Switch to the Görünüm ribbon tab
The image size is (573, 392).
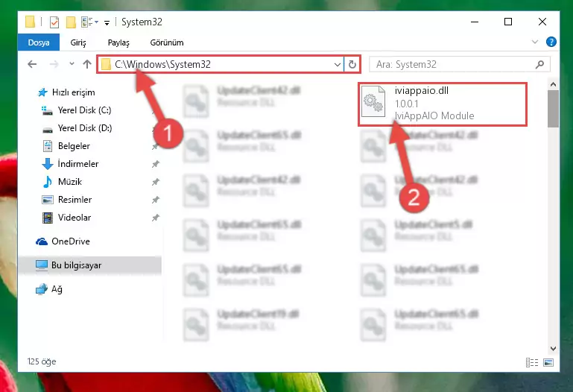pos(167,42)
